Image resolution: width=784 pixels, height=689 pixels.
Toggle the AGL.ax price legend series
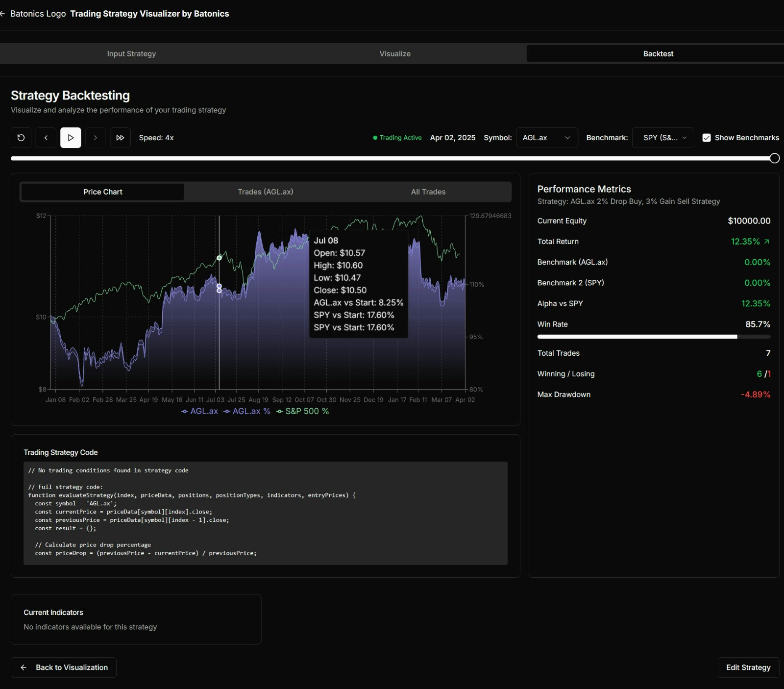pos(199,411)
